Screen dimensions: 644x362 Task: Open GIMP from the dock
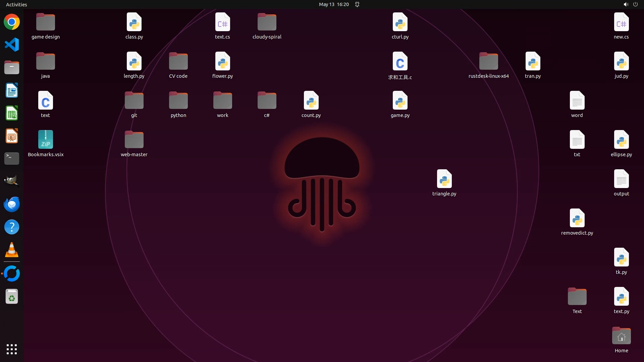(12, 181)
